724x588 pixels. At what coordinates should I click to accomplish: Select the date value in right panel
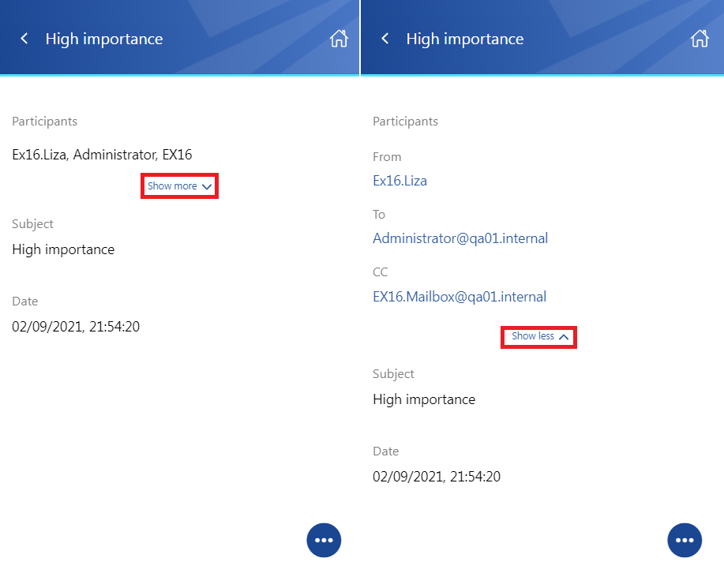[437, 477]
